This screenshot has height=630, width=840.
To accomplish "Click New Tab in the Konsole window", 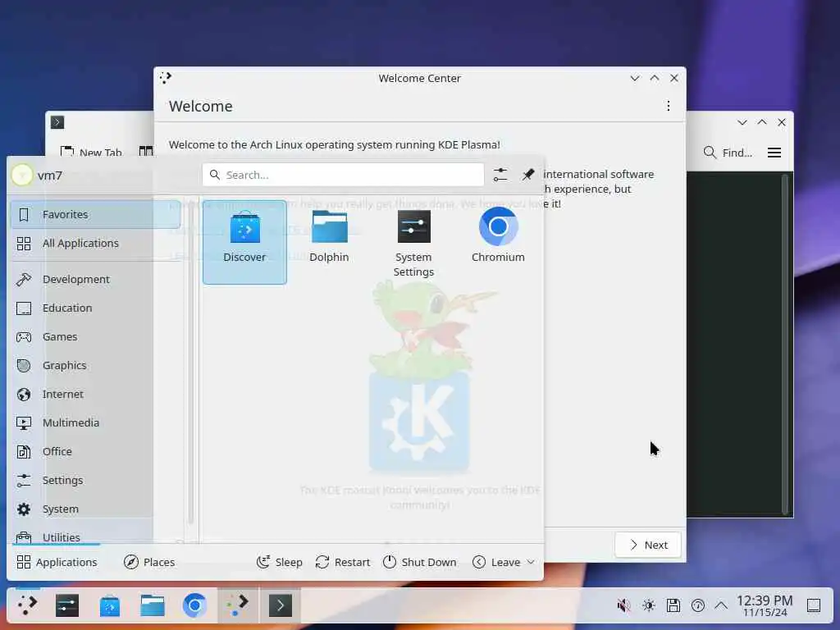I will 92,152.
